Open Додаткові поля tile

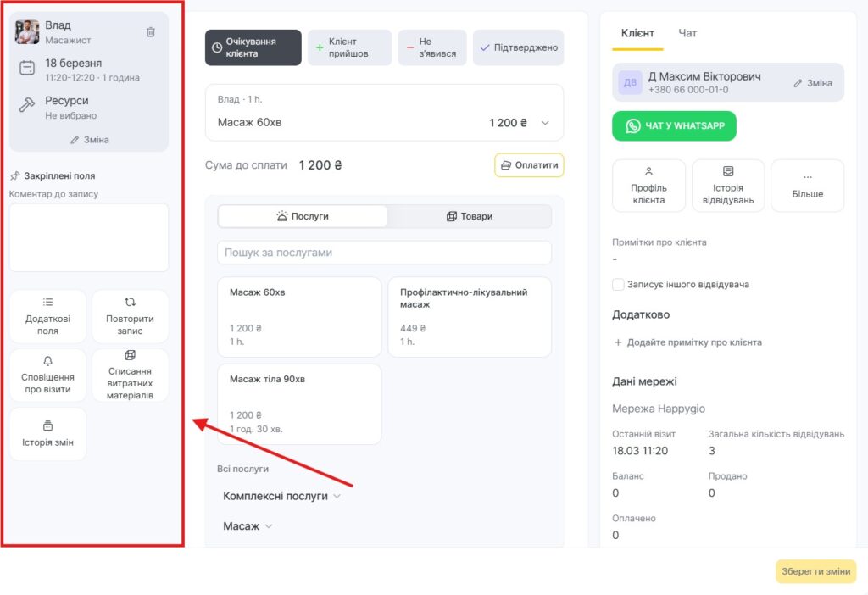(x=47, y=316)
